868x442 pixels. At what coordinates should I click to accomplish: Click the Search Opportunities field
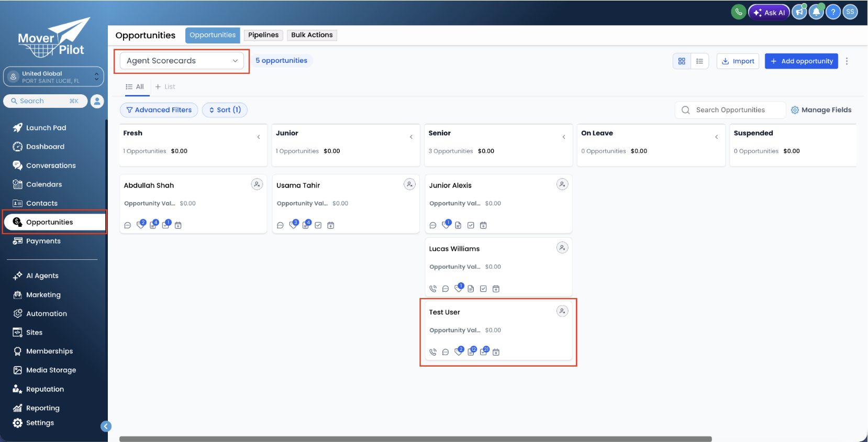[730, 110]
